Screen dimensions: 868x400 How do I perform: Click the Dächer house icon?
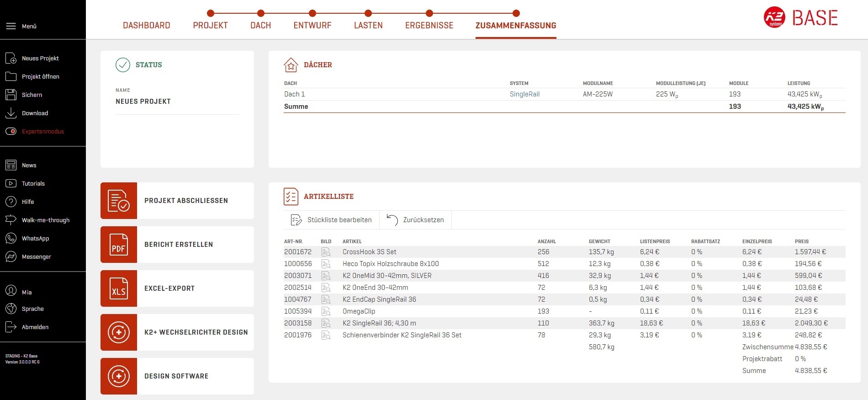pyautogui.click(x=291, y=65)
